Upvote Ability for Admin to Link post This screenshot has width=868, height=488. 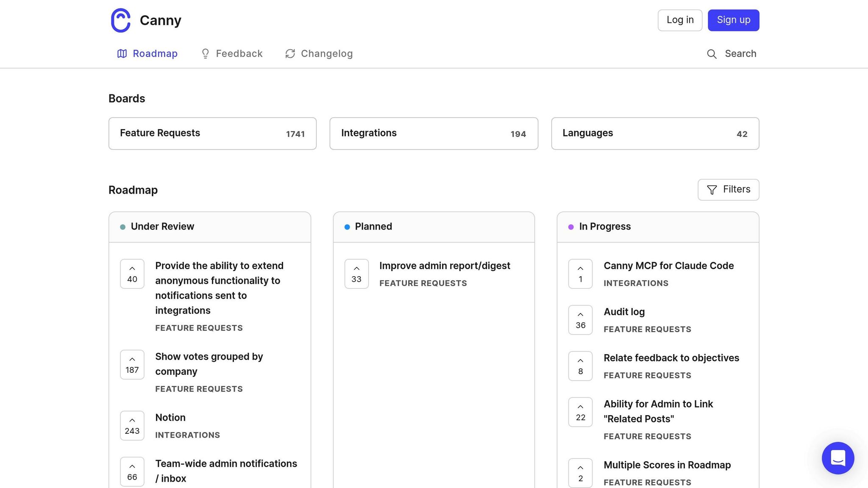click(580, 412)
